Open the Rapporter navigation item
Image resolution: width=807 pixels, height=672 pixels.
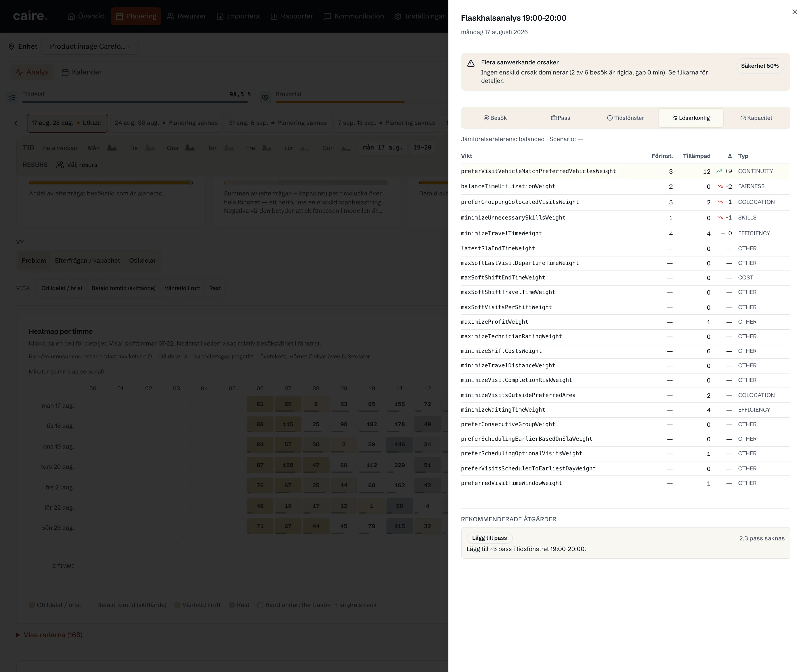point(292,16)
